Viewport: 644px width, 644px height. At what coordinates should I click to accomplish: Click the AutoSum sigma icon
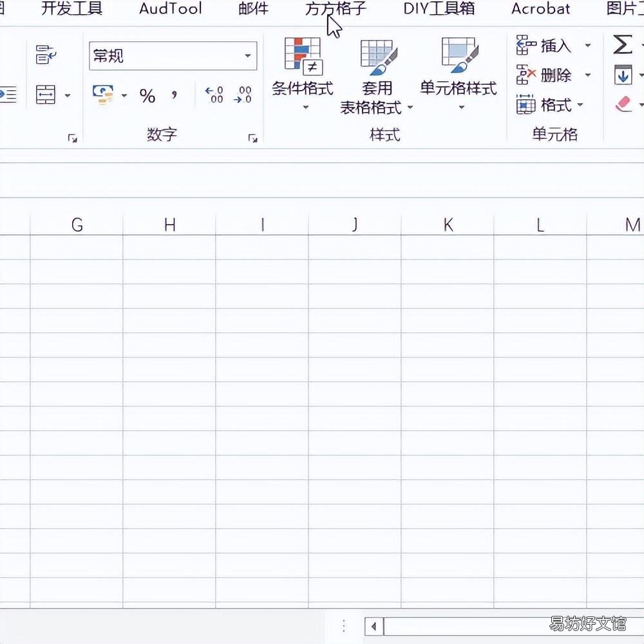(x=622, y=44)
